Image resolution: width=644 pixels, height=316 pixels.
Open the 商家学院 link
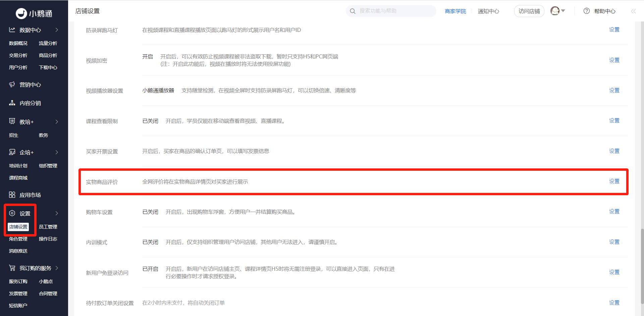coord(455,11)
